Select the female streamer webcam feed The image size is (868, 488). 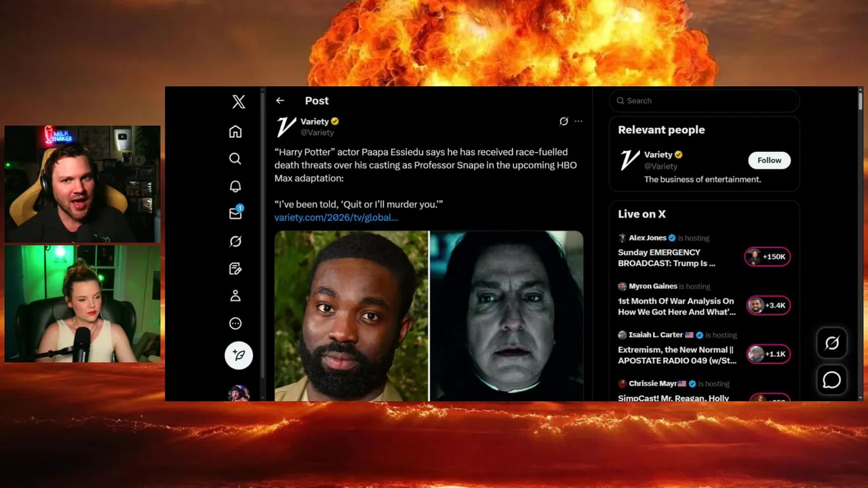pos(83,304)
